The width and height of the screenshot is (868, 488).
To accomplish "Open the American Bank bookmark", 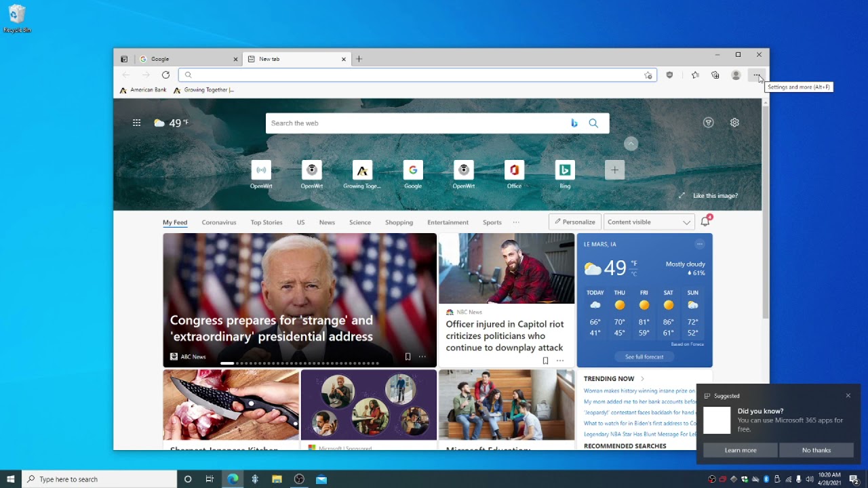I will [x=143, y=89].
